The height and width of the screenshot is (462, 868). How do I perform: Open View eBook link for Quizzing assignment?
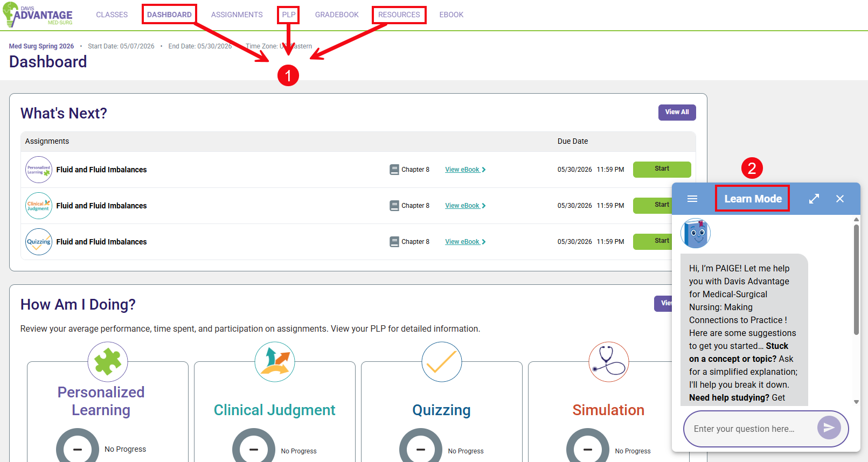[465, 242]
